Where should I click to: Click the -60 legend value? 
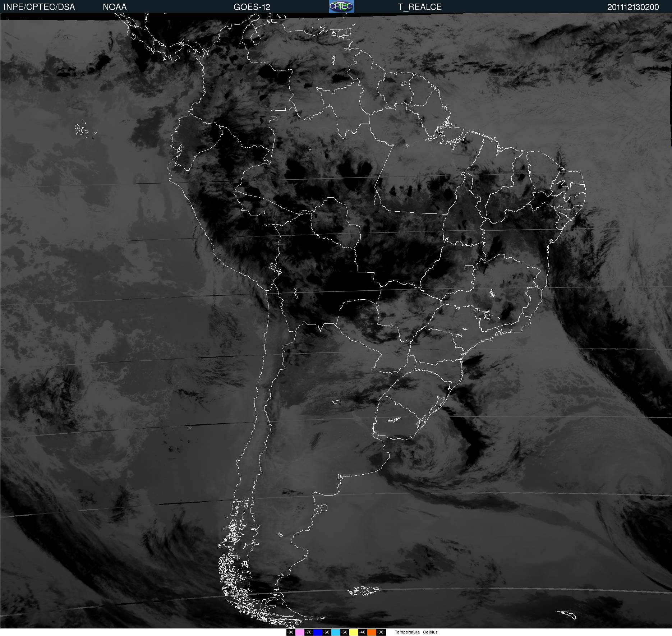click(x=326, y=632)
